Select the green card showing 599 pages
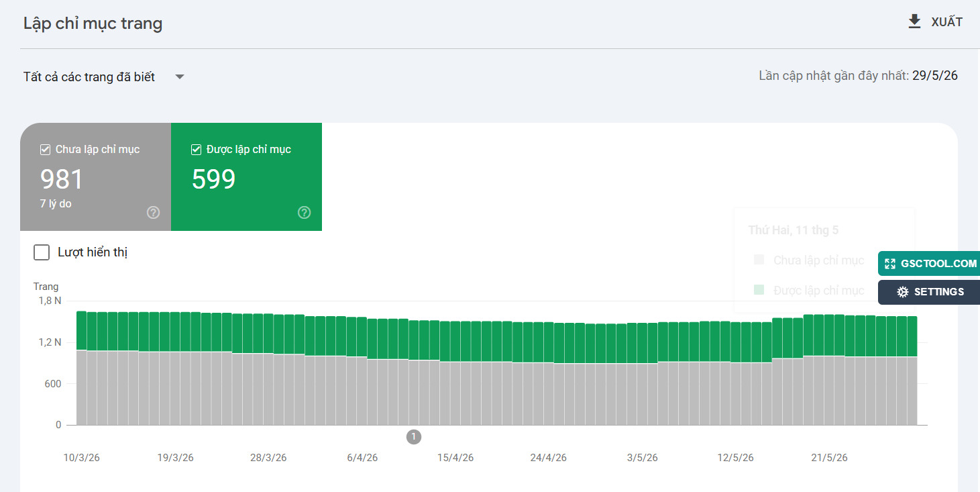 pyautogui.click(x=246, y=177)
